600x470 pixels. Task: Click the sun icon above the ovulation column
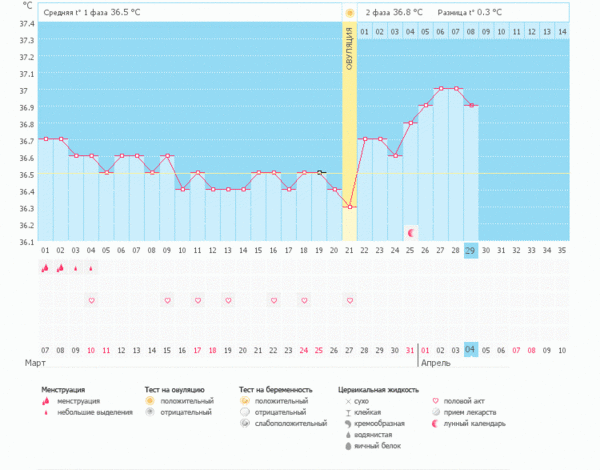click(x=349, y=13)
